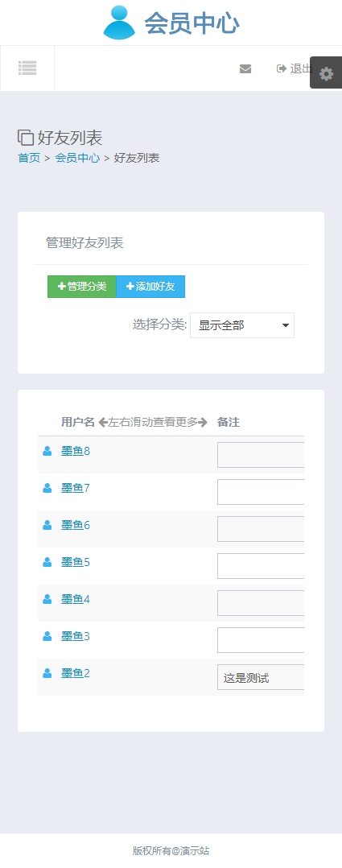Open the gear settings panel
Image resolution: width=342 pixels, height=868 pixels.
327,73
